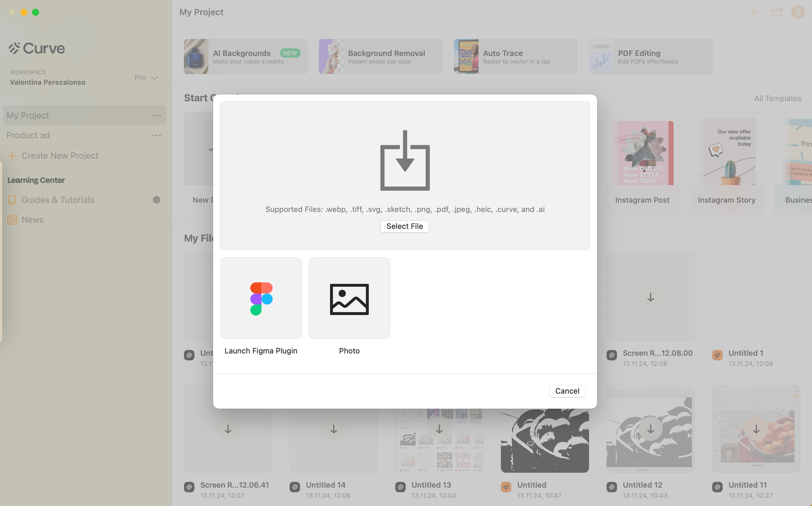Open Guides & Tutorials learning resource
The height and width of the screenshot is (506, 812).
[58, 199]
